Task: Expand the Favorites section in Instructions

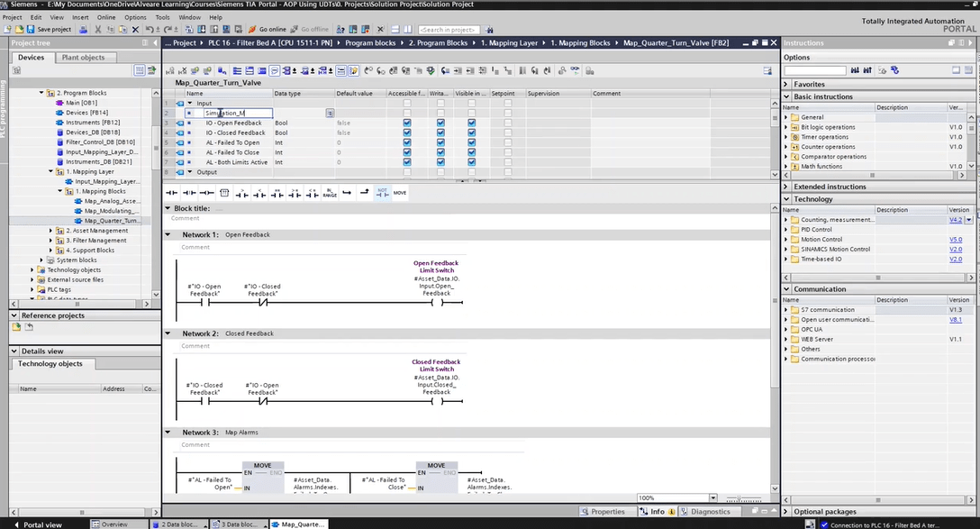Action: pyautogui.click(x=787, y=84)
